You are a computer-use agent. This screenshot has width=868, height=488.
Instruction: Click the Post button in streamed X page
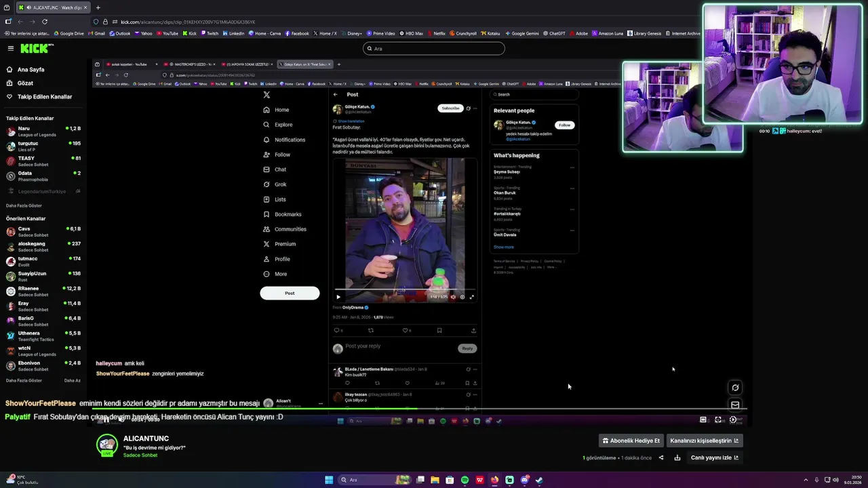click(x=290, y=293)
